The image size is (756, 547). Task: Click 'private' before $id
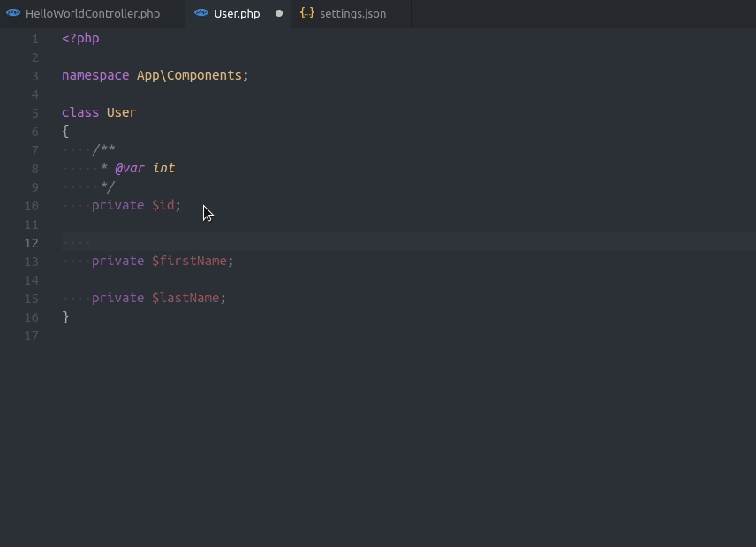pyautogui.click(x=118, y=205)
